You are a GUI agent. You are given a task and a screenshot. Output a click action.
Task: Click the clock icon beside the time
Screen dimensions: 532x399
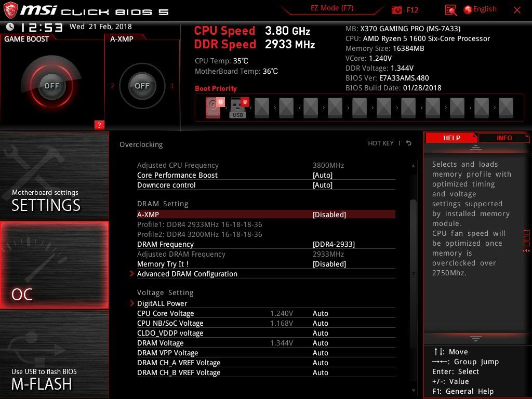click(10, 26)
